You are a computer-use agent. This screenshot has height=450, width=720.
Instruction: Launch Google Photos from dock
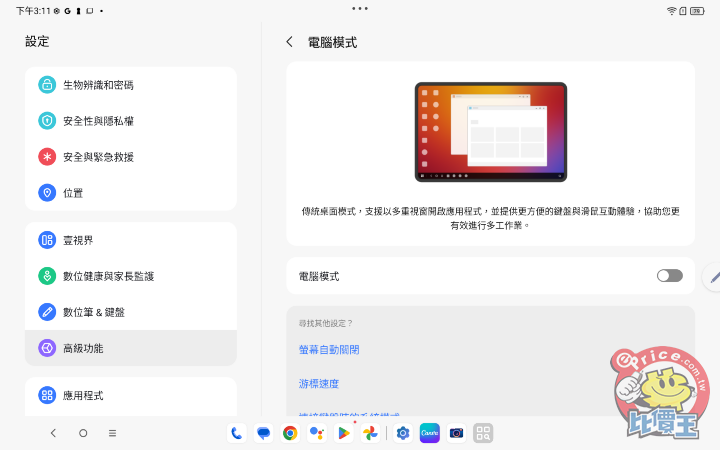(x=370, y=433)
